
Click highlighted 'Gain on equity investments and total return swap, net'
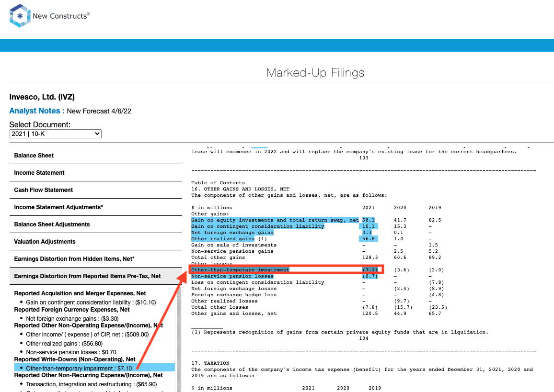coord(275,220)
